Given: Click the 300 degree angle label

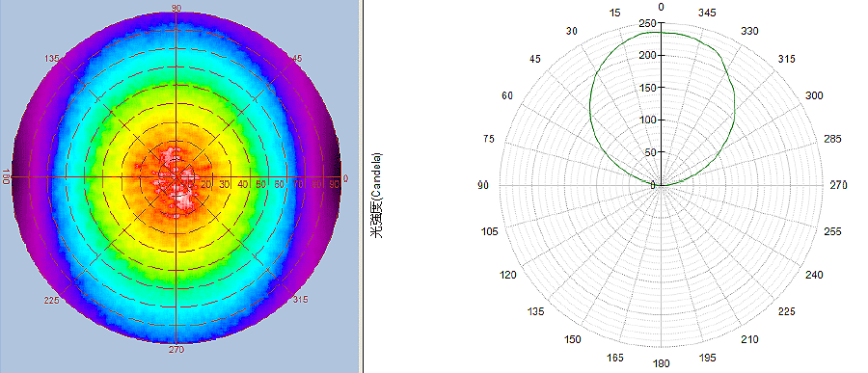Looking at the screenshot, I should (x=814, y=95).
